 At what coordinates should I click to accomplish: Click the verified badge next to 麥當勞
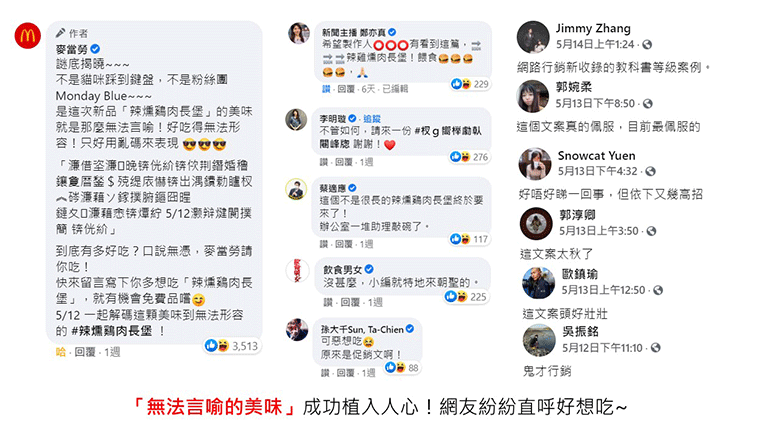95,49
